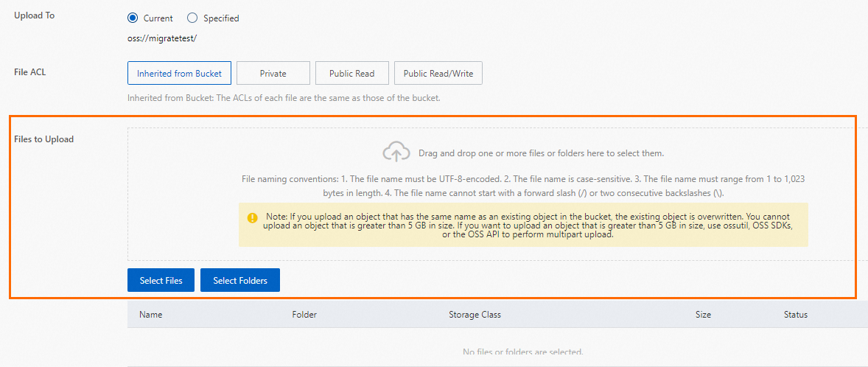
Task: Click the Files to Upload label
Action: coord(43,139)
